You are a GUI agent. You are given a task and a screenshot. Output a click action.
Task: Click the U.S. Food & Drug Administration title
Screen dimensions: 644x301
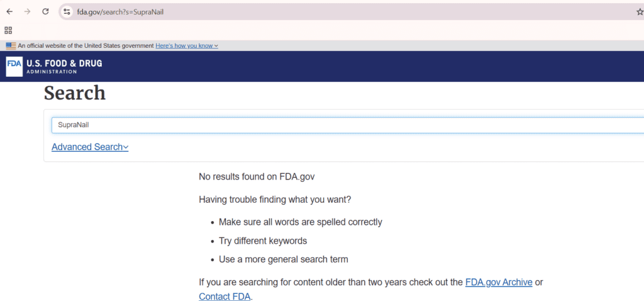point(64,66)
